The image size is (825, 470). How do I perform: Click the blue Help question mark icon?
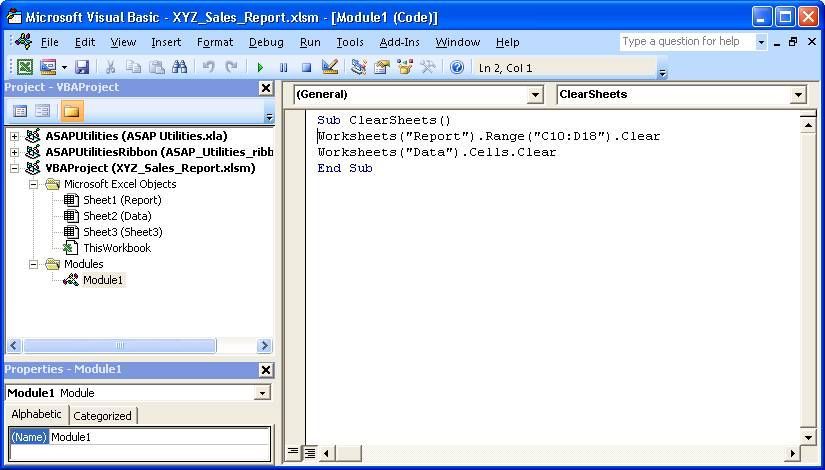coord(457,67)
